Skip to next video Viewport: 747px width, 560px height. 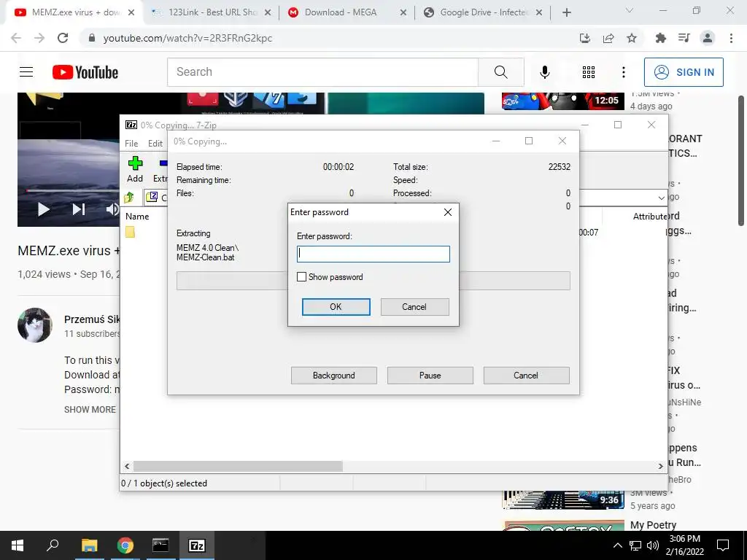point(79,209)
